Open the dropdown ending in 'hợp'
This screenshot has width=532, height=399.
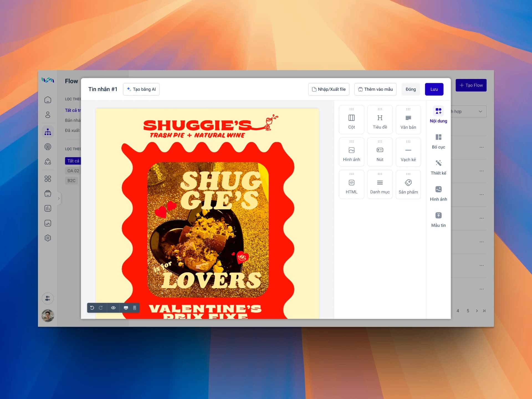pyautogui.click(x=469, y=111)
